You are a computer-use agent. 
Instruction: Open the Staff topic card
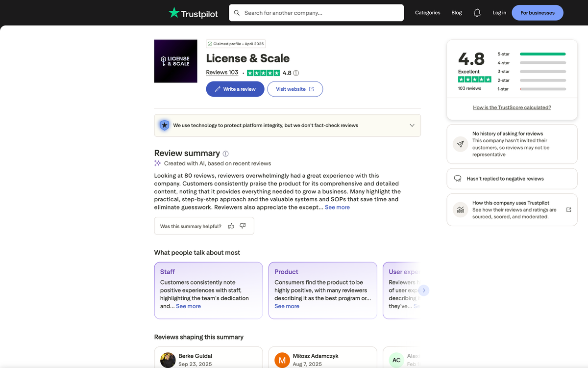208,290
